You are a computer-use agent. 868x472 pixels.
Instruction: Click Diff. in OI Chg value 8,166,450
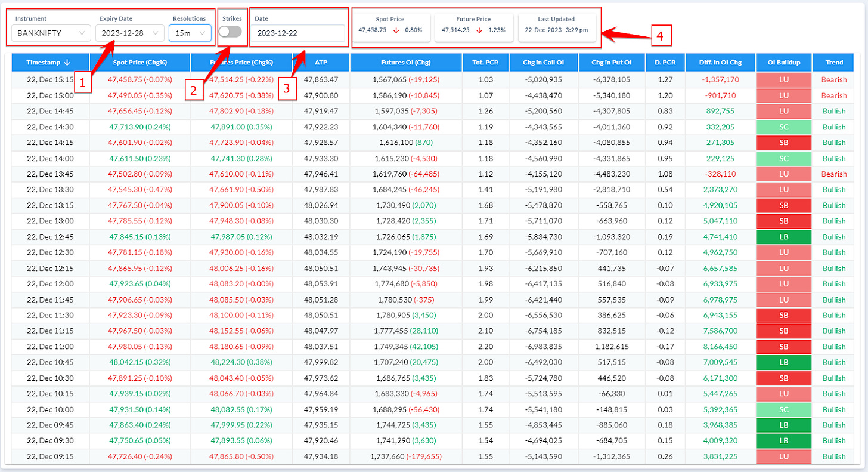click(719, 346)
